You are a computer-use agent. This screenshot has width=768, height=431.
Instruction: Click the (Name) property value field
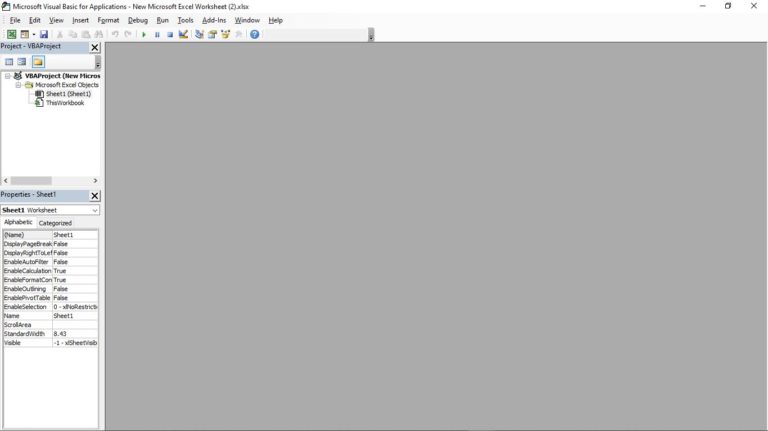coord(75,235)
